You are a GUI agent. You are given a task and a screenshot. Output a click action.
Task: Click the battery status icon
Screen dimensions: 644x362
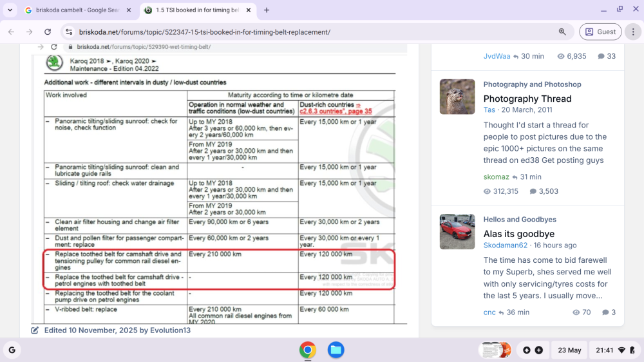coord(632,350)
